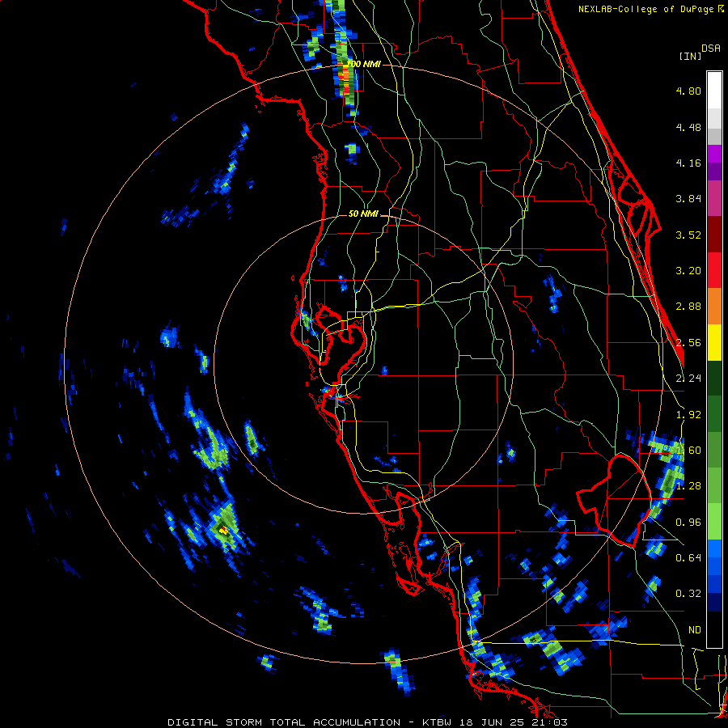Select the yellow legend swatch
Viewport: 728px width, 728px height.
[x=714, y=342]
